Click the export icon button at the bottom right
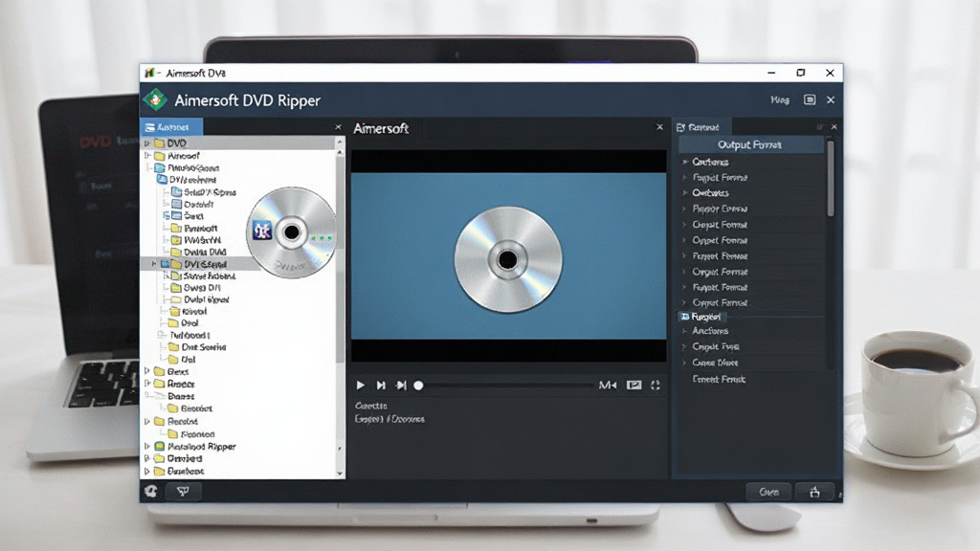Screen dimensions: 980x551 pos(815,493)
